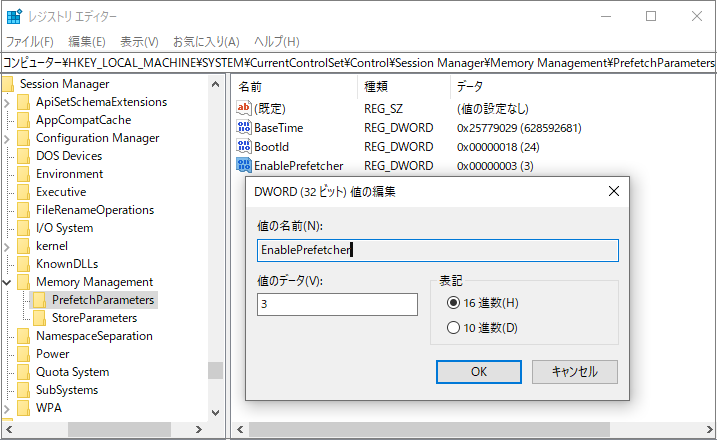Open the ヘルプ(H) menu
This screenshot has height=440, width=717.
coord(277,42)
